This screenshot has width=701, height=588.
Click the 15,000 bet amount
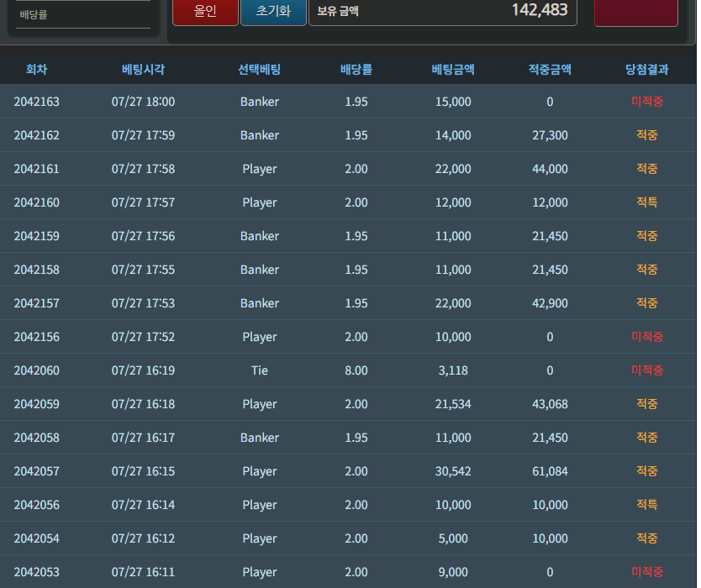click(x=453, y=102)
